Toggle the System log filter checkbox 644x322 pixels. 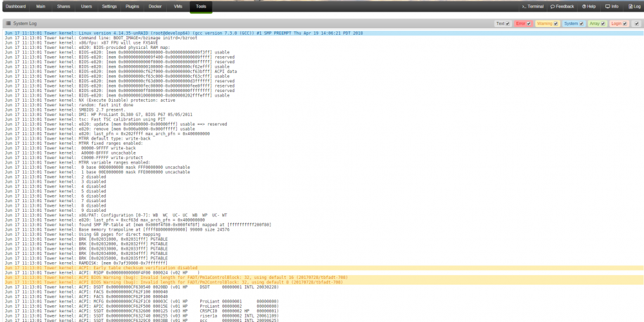point(582,24)
